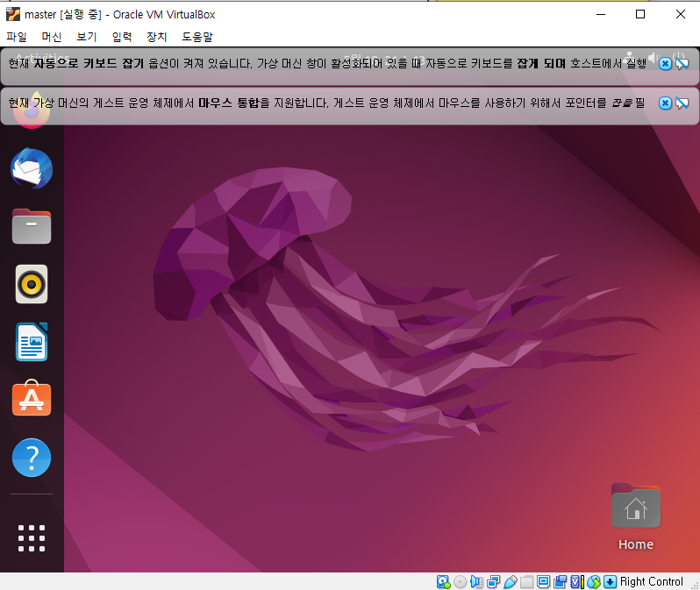Click the audio status icon in status bar

point(477,581)
